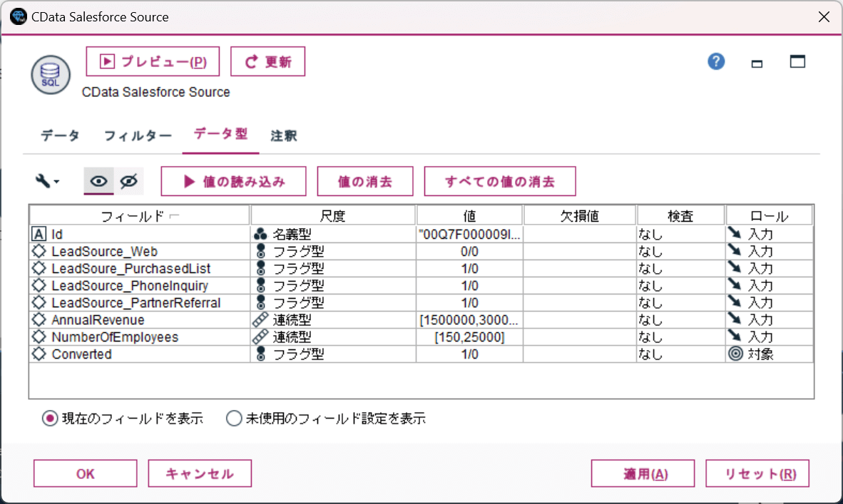Switch to the データ tab
The height and width of the screenshot is (504, 843).
tap(60, 135)
